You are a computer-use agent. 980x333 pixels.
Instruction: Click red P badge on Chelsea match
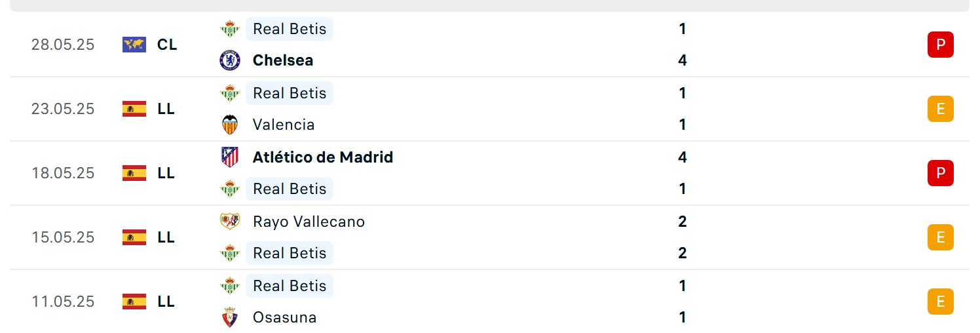coord(941,45)
